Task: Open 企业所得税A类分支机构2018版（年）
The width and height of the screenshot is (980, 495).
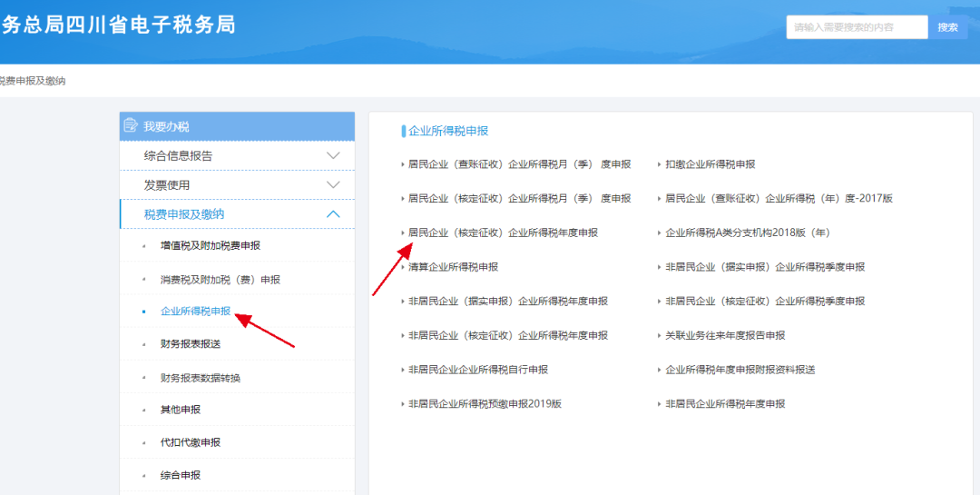Action: click(748, 233)
